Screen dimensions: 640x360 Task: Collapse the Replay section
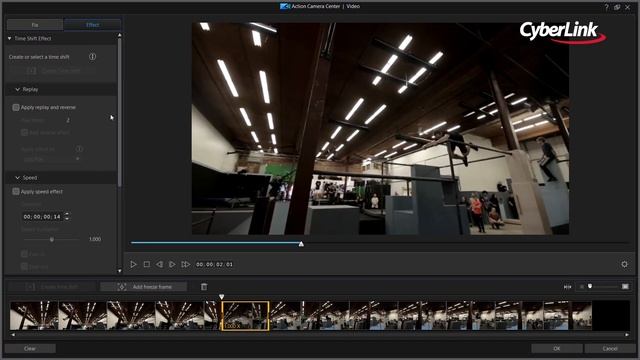click(18, 89)
